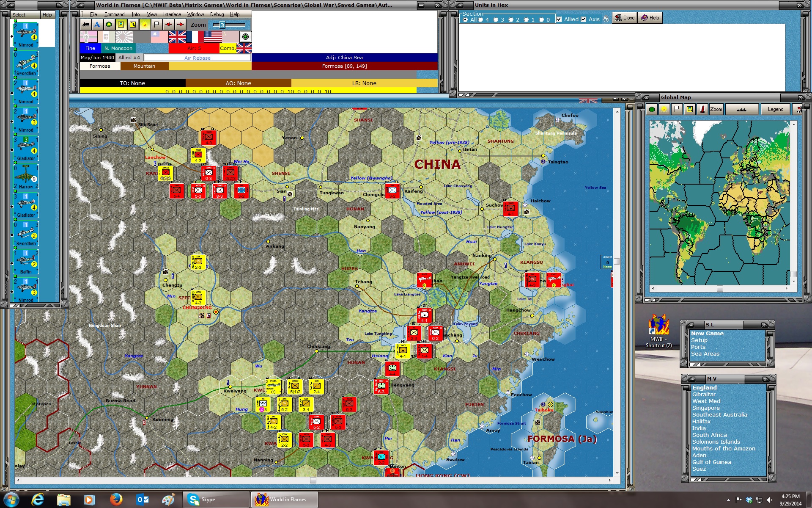Viewport: 812px width, 508px height.
Task: Click yellow unit icon in Global Map toolbar
Action: pyautogui.click(x=689, y=109)
